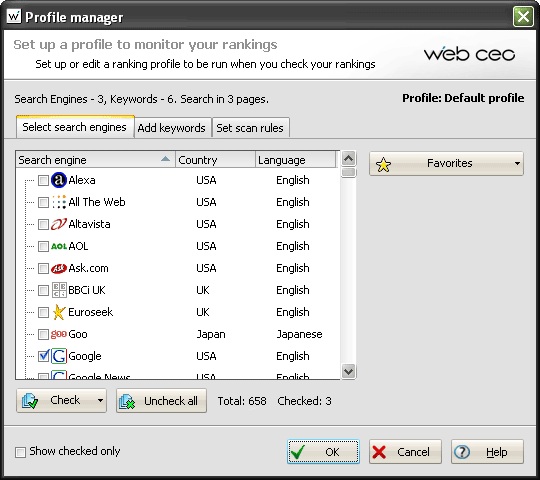Viewport: 540px width, 480px height.
Task: Select the Goo row name
Action: [78, 334]
